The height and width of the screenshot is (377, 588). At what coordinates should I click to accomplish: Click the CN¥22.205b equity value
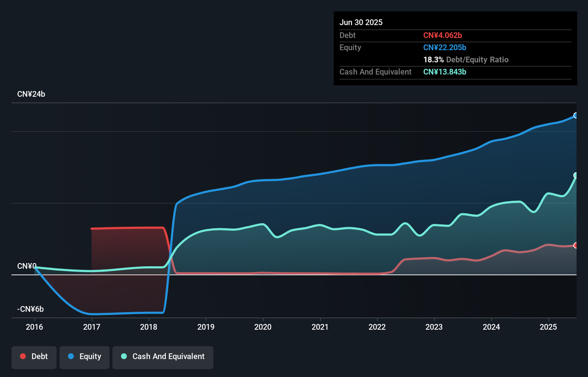tap(444, 47)
